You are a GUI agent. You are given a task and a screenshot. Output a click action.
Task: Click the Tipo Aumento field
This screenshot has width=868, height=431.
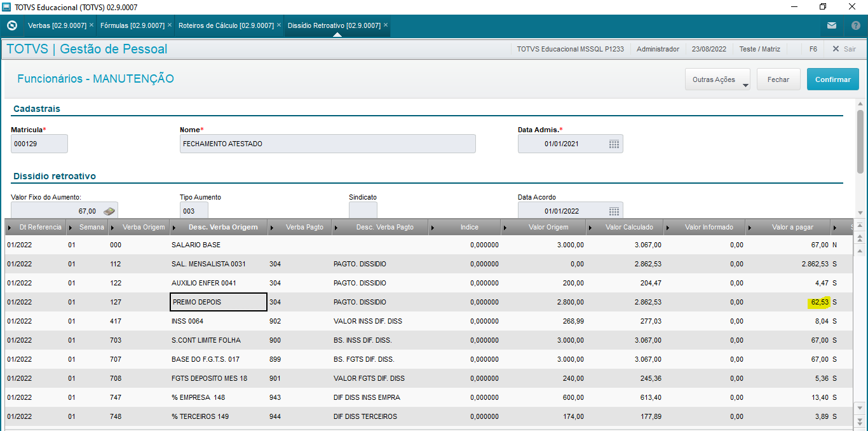[194, 211]
